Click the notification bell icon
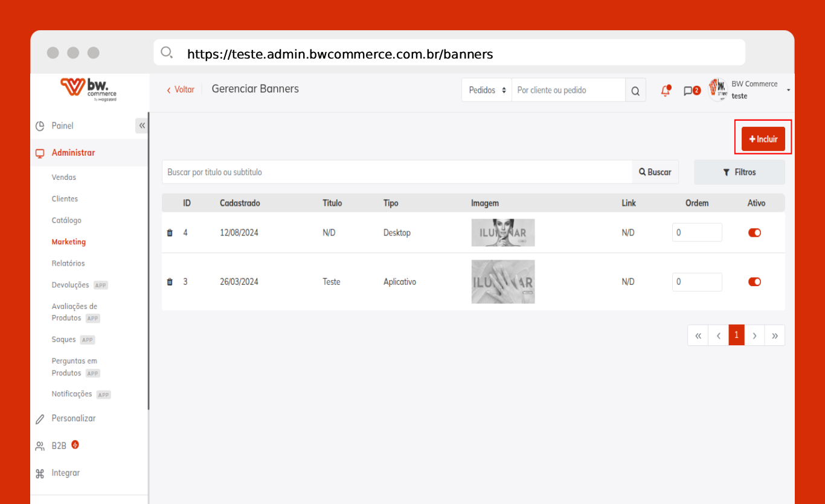 (x=666, y=91)
